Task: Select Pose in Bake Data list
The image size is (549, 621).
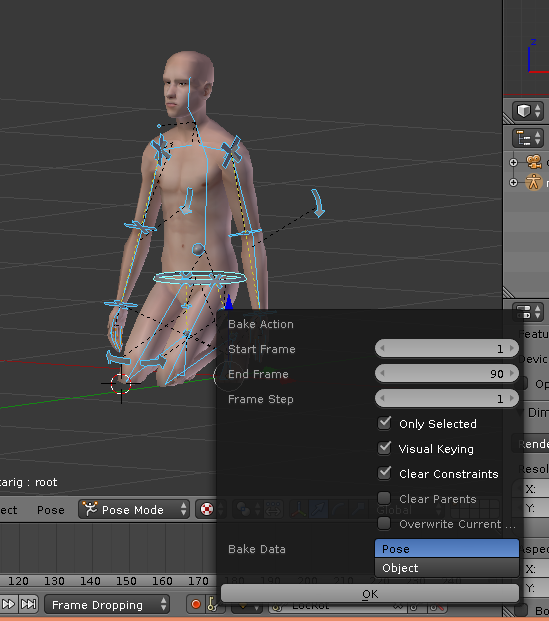Action: pyautogui.click(x=447, y=549)
